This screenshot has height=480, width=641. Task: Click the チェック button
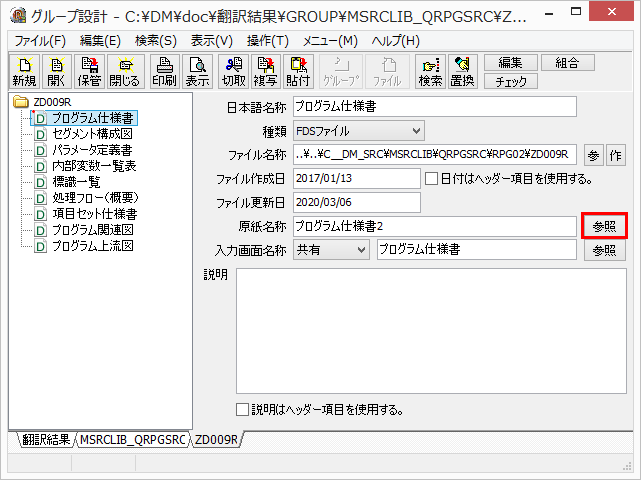(511, 81)
